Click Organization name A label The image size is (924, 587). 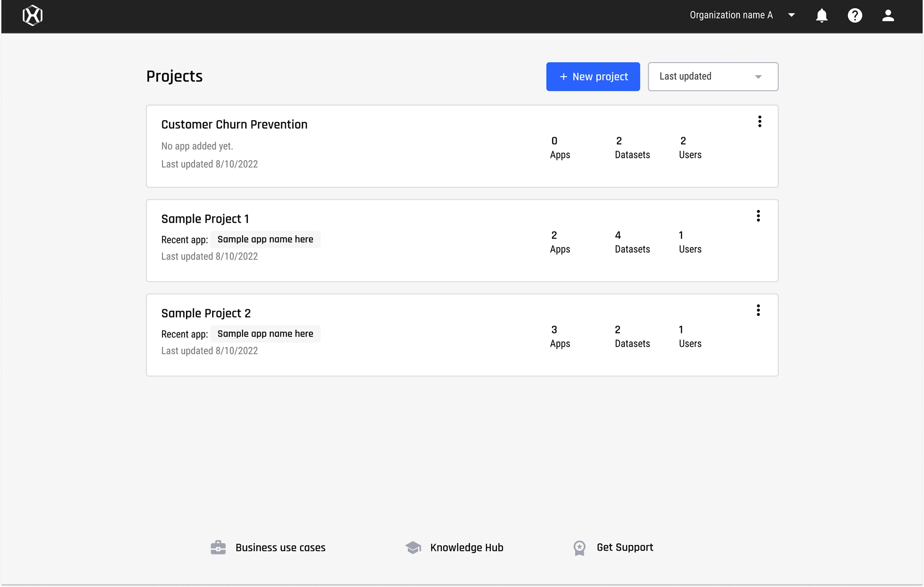[731, 15]
